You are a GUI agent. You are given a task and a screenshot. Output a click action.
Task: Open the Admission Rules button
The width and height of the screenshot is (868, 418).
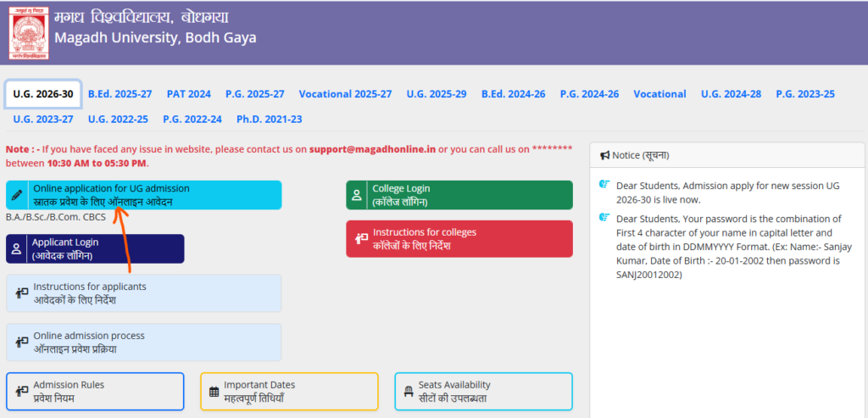pos(95,392)
